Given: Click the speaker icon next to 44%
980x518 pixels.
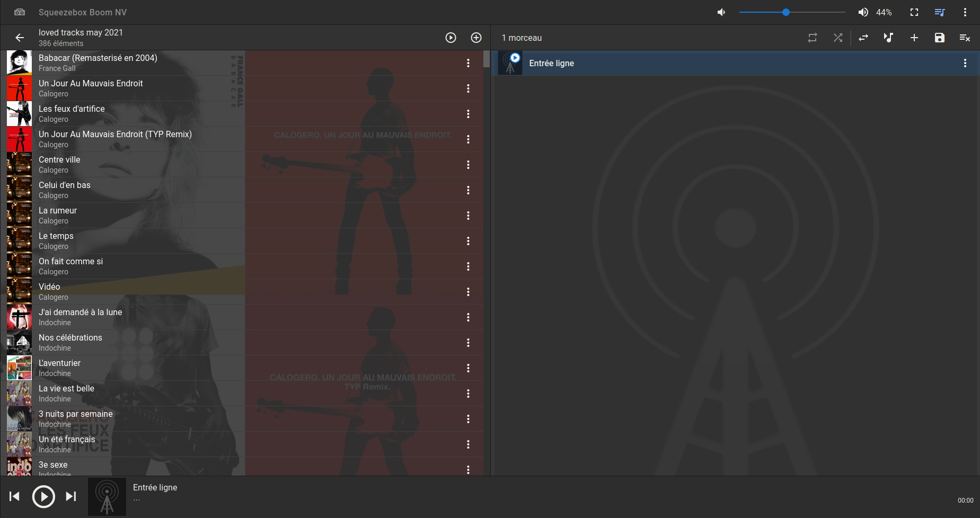Looking at the screenshot, I should pyautogui.click(x=863, y=12).
